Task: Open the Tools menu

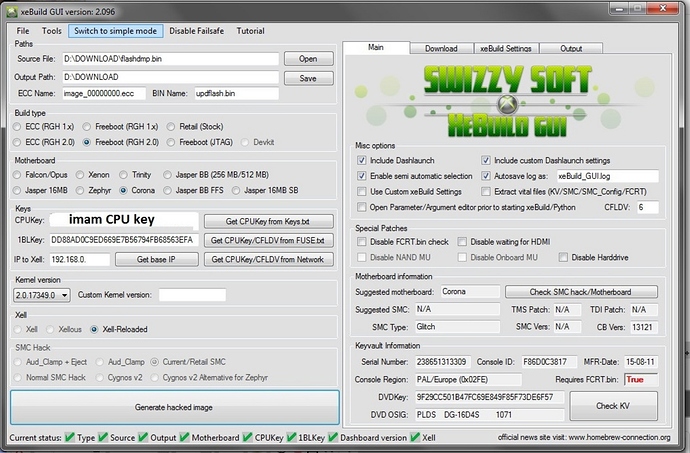Action: click(x=51, y=31)
